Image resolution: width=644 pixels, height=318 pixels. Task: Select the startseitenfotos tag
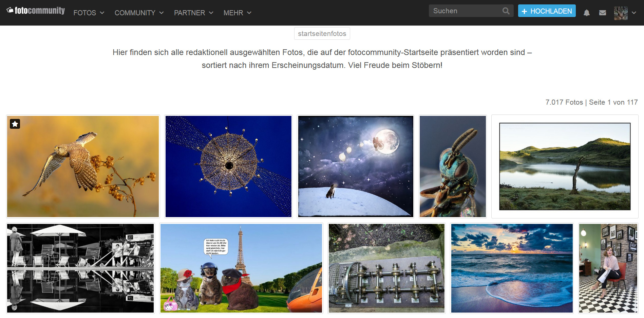click(x=322, y=34)
